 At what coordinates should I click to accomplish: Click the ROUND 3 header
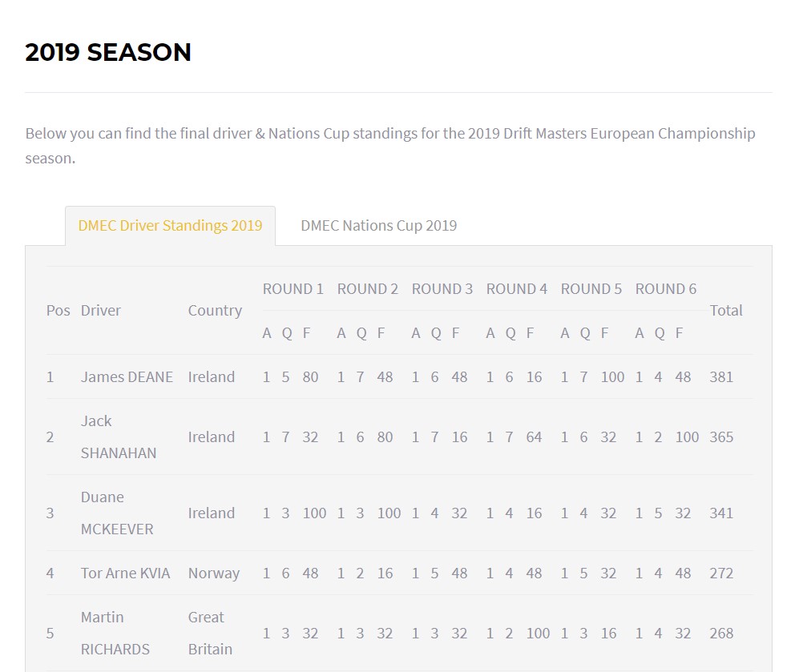pos(442,289)
